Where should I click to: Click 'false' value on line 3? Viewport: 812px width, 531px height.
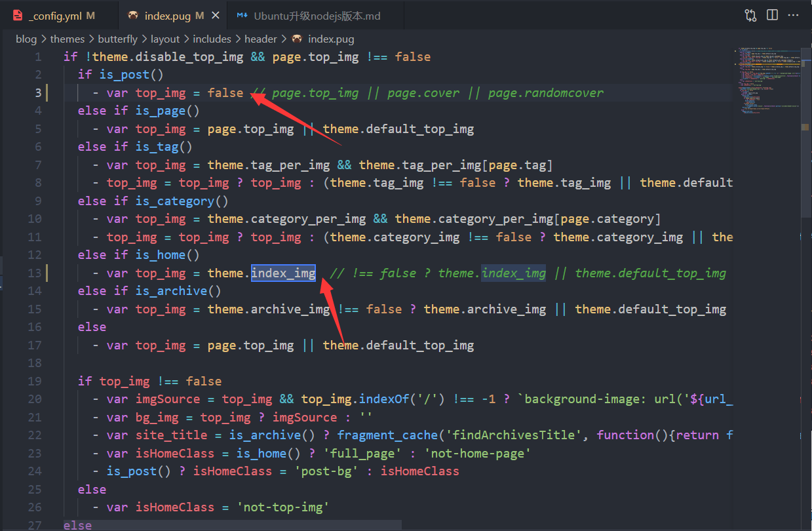tap(225, 92)
